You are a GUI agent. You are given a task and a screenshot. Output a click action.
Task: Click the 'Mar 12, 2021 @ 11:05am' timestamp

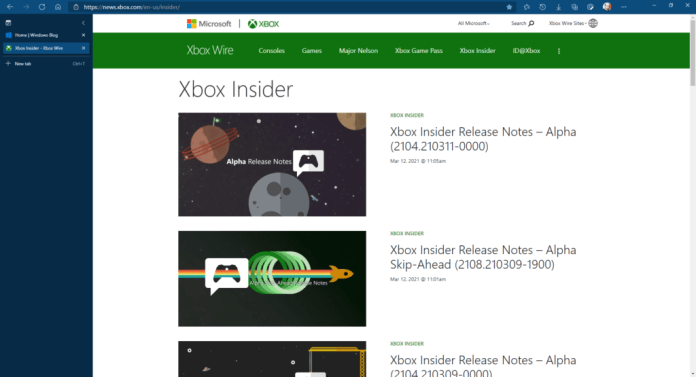[x=418, y=161]
